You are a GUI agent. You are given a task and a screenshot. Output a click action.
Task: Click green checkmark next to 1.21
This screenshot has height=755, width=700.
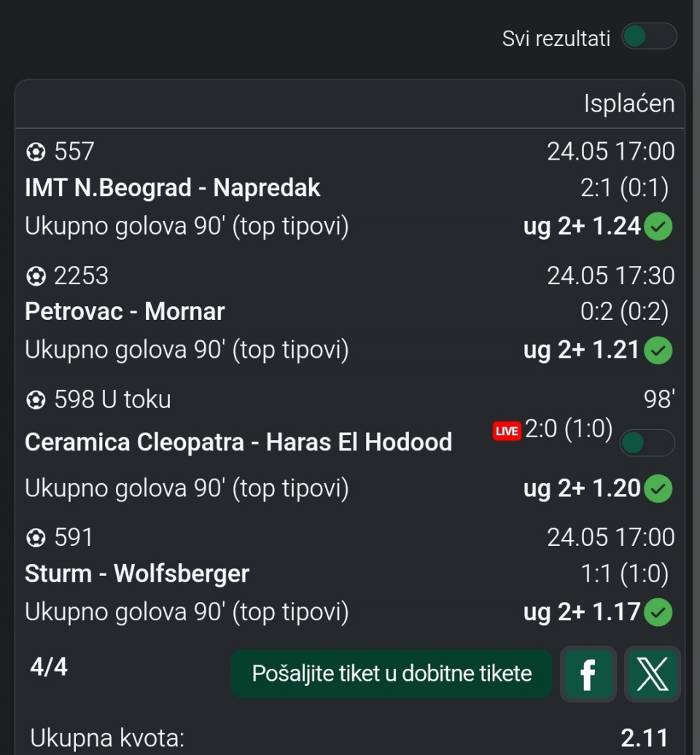(x=658, y=350)
